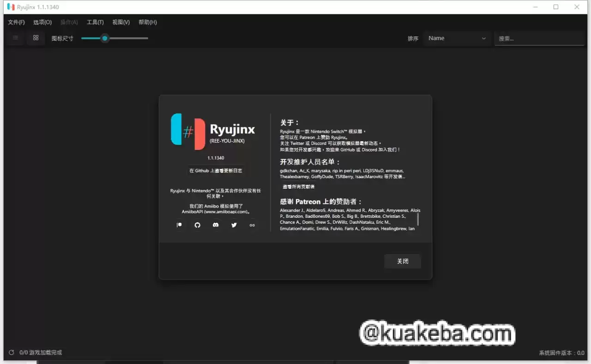Open the 工具(T) menu
Image resolution: width=591 pixels, height=364 pixels.
[x=95, y=22]
